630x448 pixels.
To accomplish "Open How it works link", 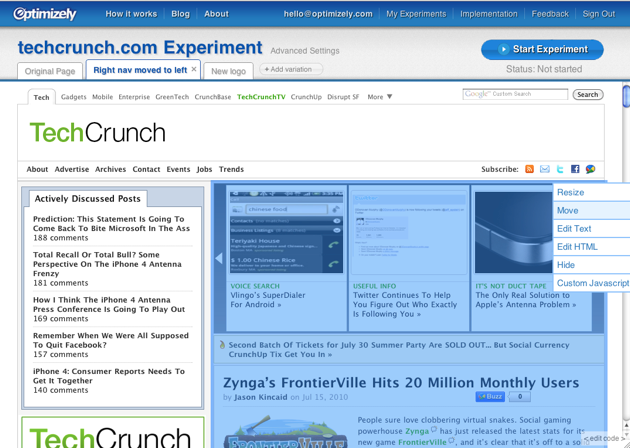I will click(131, 14).
